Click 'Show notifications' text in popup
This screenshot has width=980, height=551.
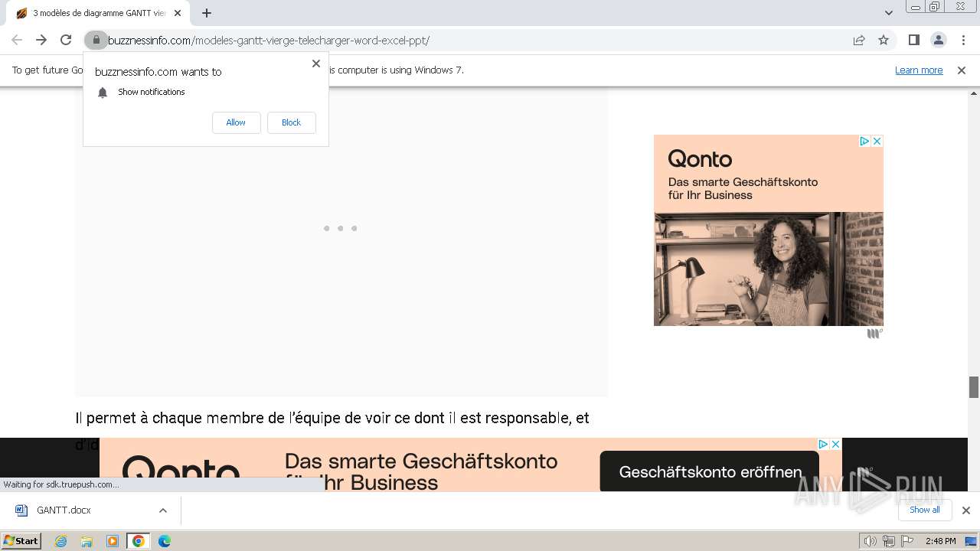pos(152,92)
